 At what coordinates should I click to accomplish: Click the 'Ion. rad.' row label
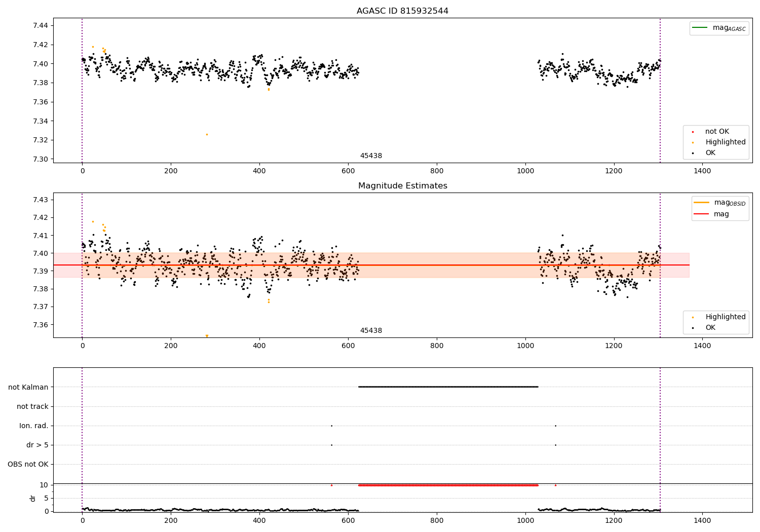[x=34, y=426]
